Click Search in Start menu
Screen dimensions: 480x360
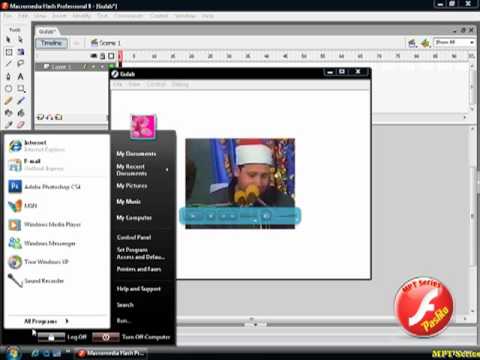125,305
